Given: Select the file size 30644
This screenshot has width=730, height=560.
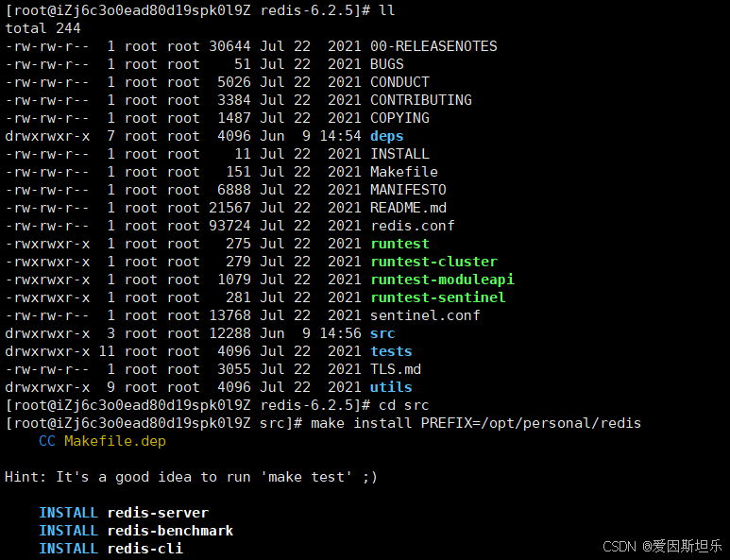Looking at the screenshot, I should (229, 46).
